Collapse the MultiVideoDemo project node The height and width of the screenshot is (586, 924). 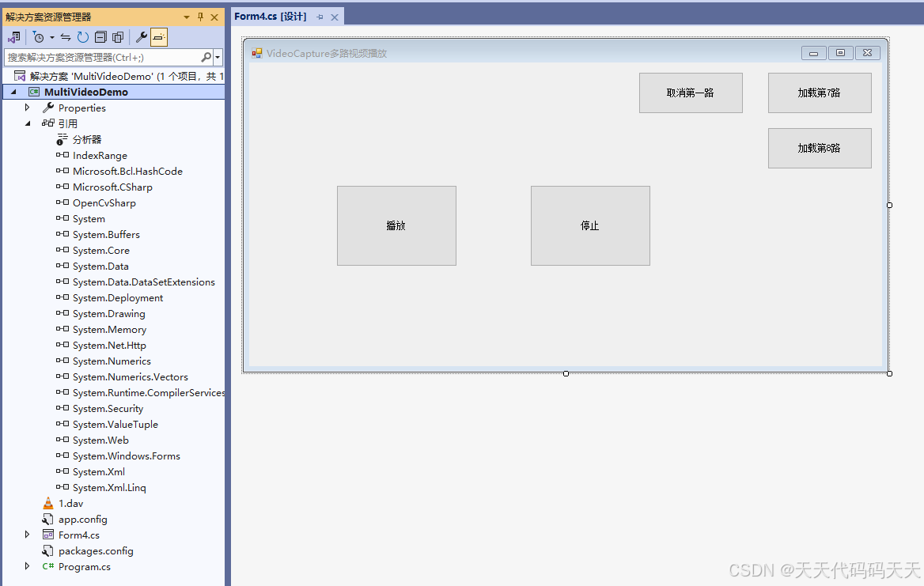pos(13,92)
